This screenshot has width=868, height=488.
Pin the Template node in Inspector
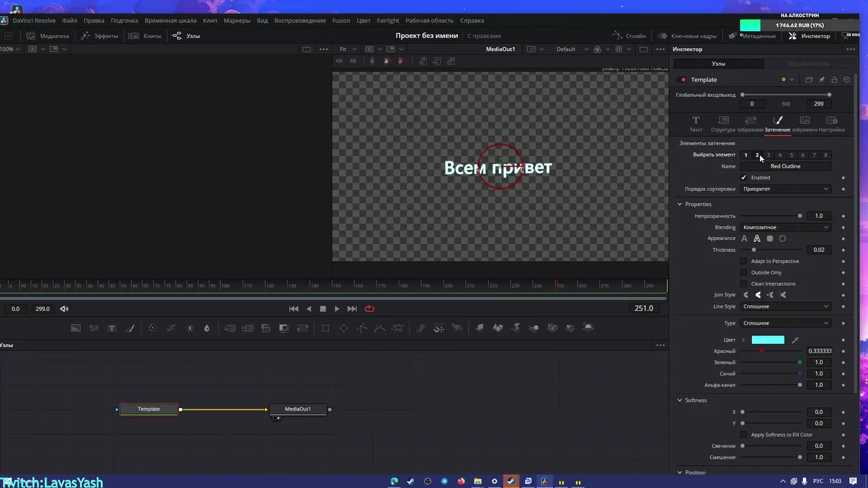822,79
